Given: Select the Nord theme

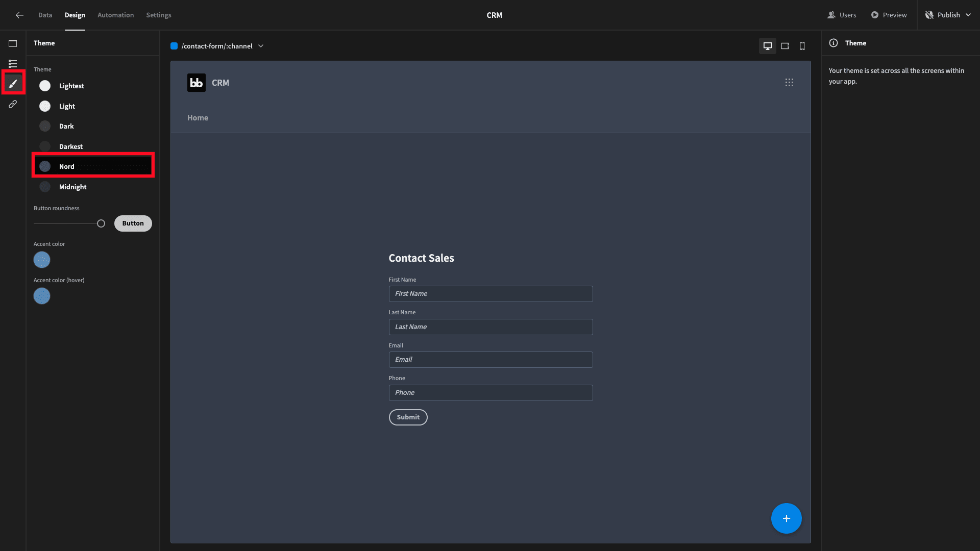Looking at the screenshot, I should click(93, 166).
